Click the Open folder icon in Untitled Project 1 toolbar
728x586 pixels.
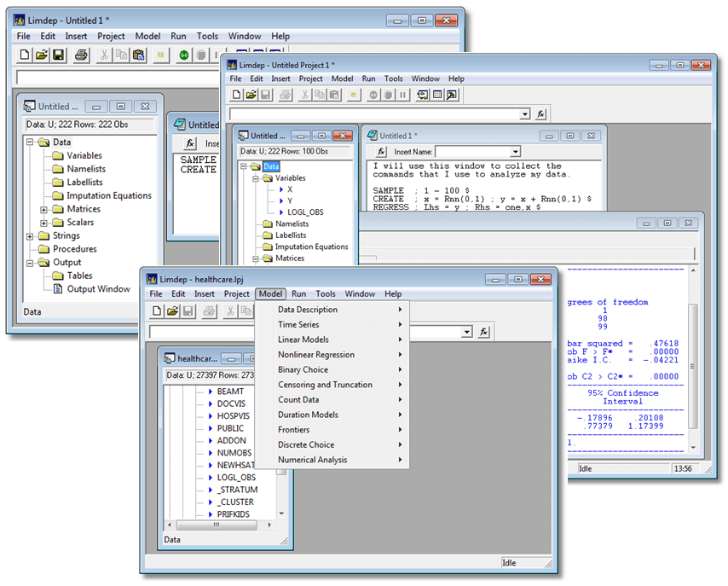251,95
